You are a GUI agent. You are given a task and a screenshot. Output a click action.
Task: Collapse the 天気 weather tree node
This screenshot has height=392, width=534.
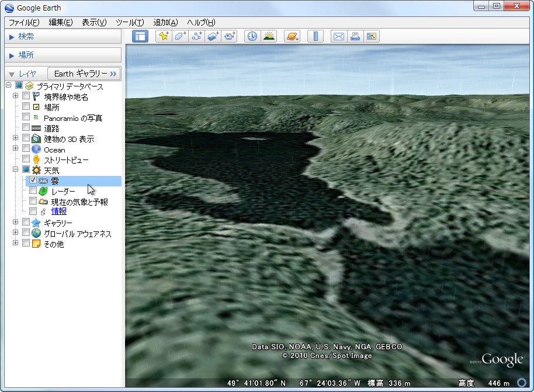[15, 169]
